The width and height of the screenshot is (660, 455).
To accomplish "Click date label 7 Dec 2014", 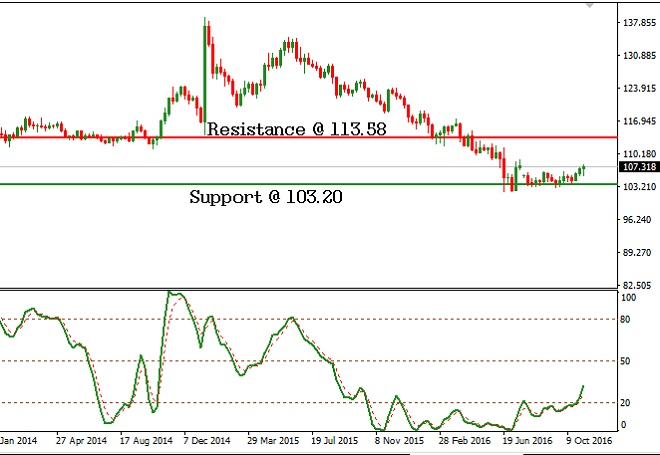I will [207, 441].
